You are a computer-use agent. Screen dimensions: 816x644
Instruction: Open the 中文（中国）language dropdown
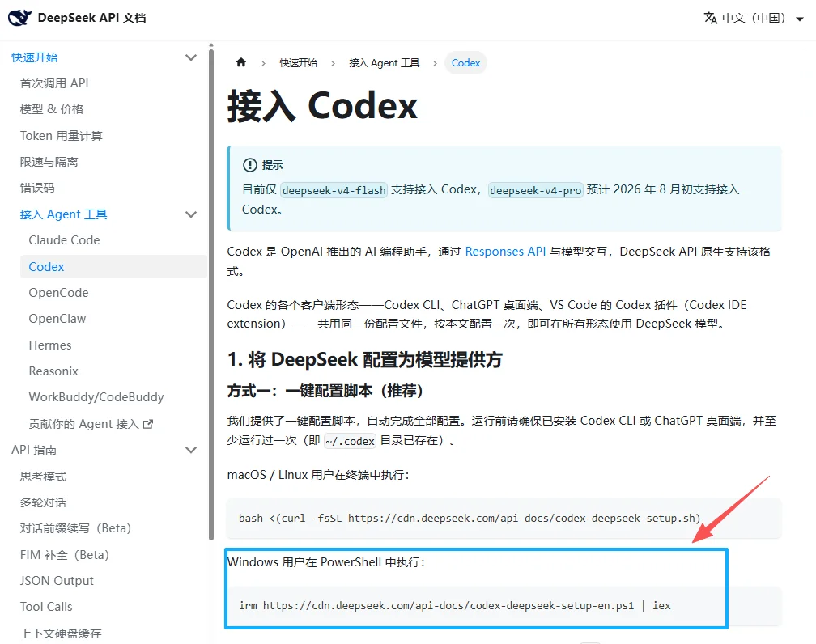[754, 19]
